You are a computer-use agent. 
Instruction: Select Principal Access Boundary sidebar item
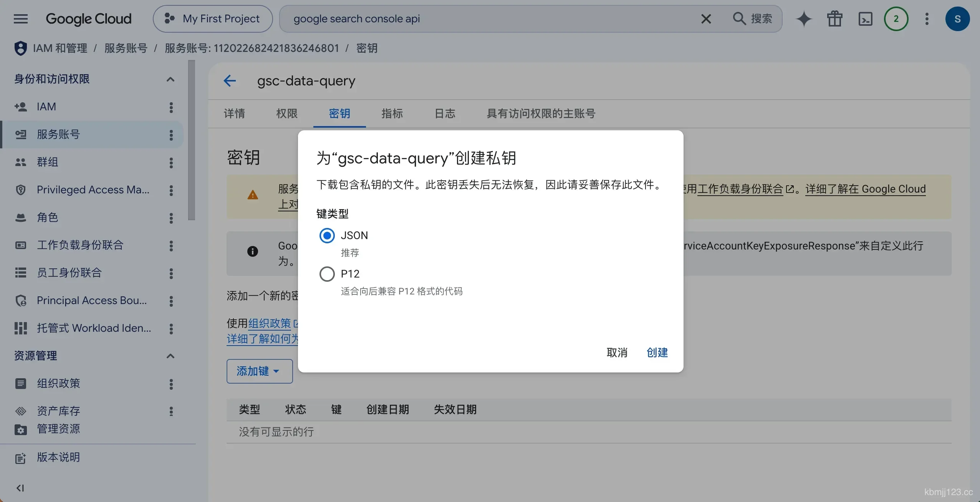click(x=91, y=300)
